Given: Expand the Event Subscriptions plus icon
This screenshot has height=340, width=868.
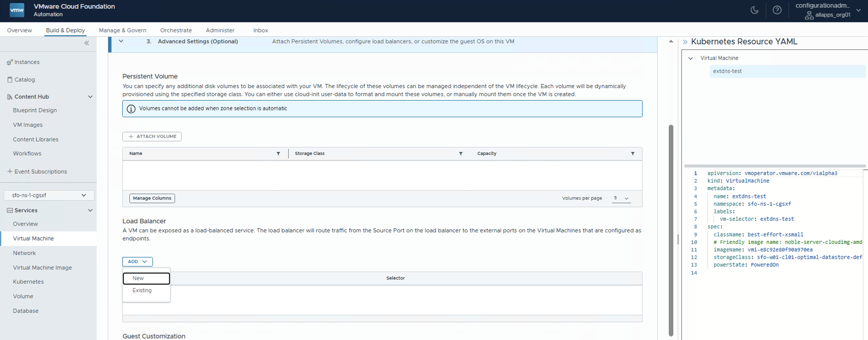Looking at the screenshot, I should pyautogui.click(x=10, y=171).
